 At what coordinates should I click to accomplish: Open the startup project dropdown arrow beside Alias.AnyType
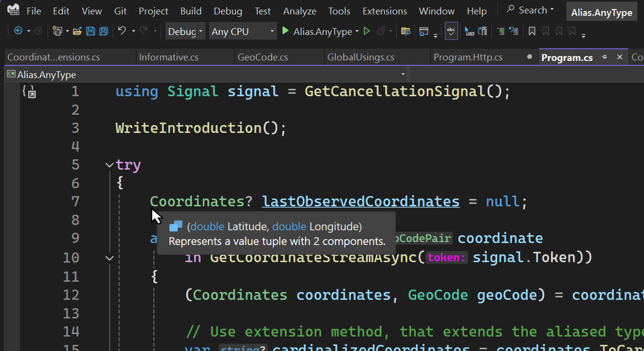tap(357, 31)
